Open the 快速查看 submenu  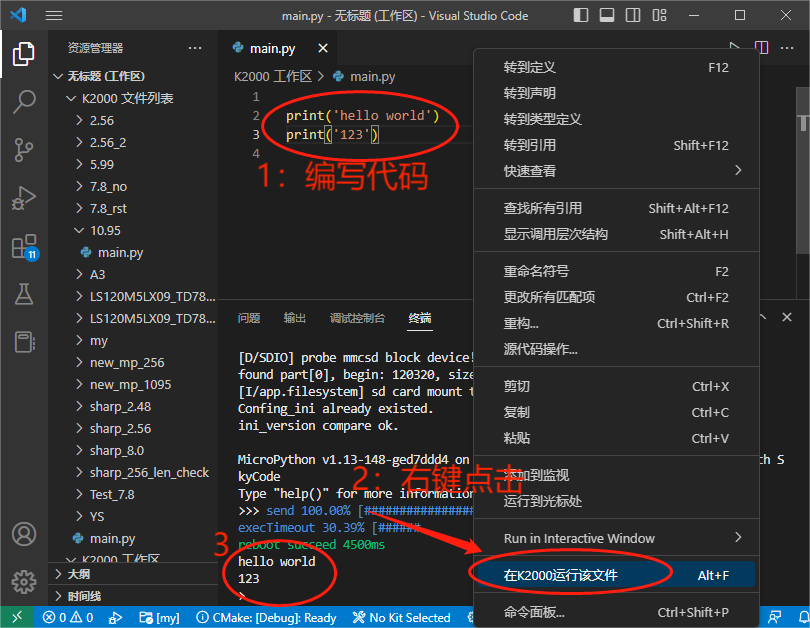pyautogui.click(x=616, y=171)
